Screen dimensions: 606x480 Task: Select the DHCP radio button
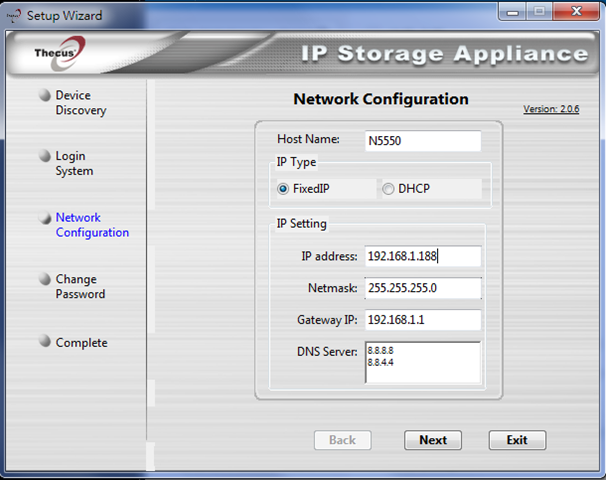tap(388, 189)
